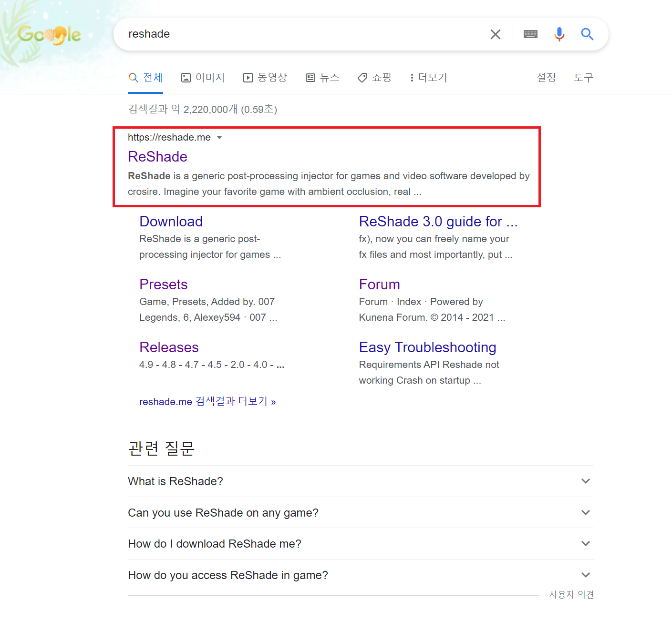Open the Presets sitelink
Viewport: 672px width, 621px height.
[x=164, y=285]
